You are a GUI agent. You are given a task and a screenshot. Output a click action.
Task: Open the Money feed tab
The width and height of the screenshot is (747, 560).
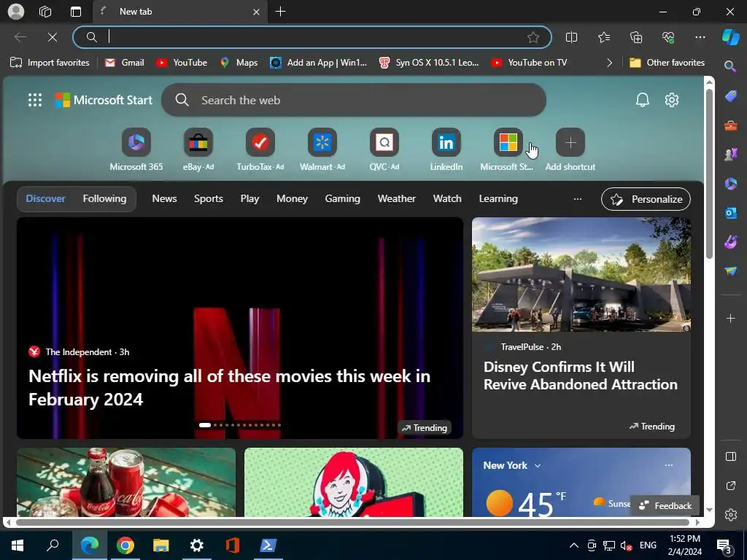(292, 198)
